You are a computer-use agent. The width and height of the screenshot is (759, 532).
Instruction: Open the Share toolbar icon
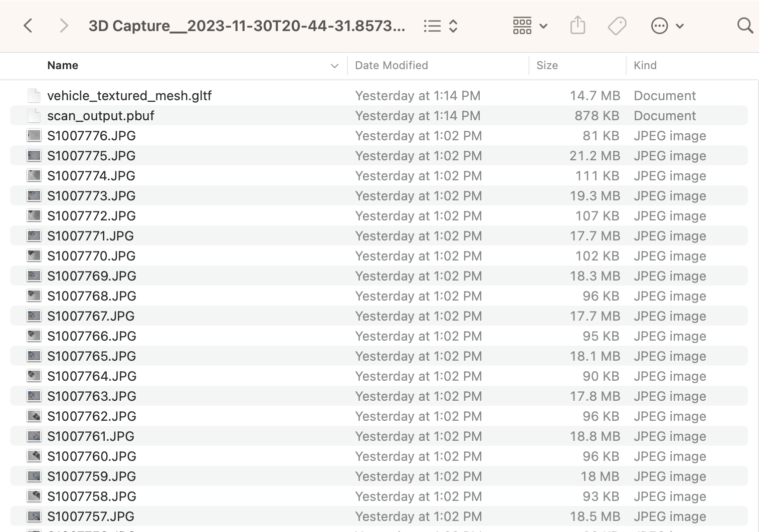(x=578, y=25)
